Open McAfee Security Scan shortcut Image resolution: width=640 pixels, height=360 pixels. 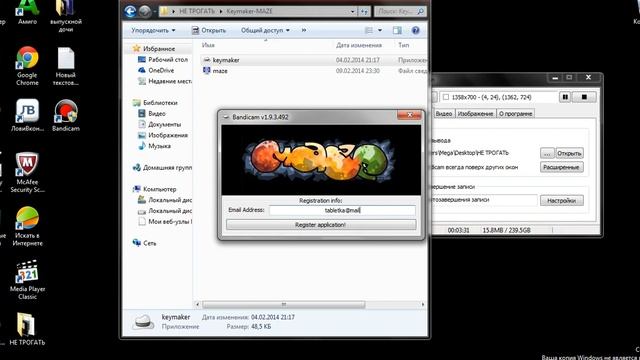tap(27, 172)
